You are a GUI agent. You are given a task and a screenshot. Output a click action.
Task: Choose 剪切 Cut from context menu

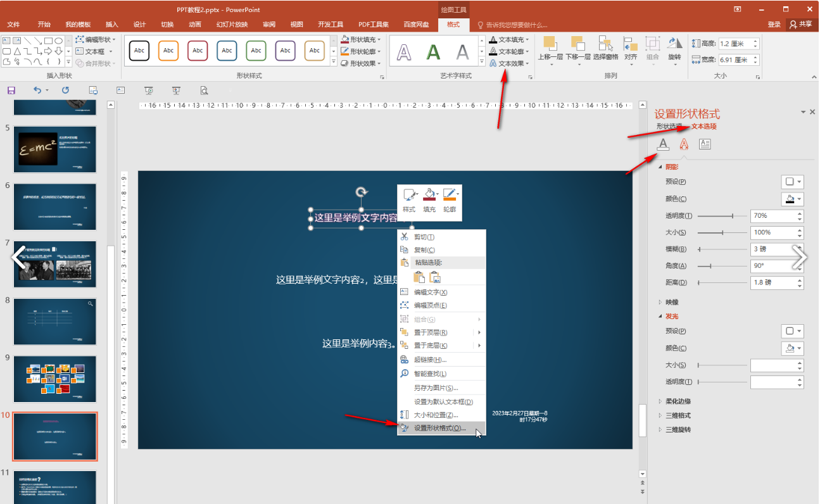coord(441,237)
